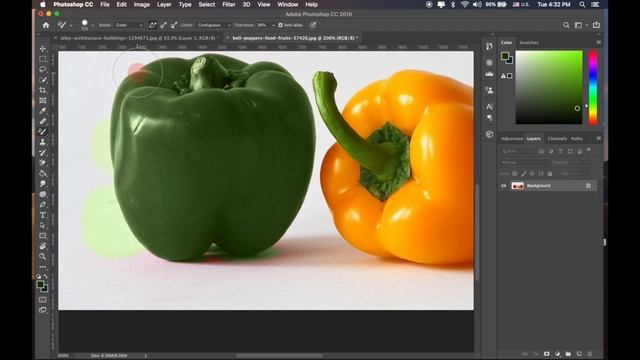Select the Rectangular Marquee tool

coord(42,59)
